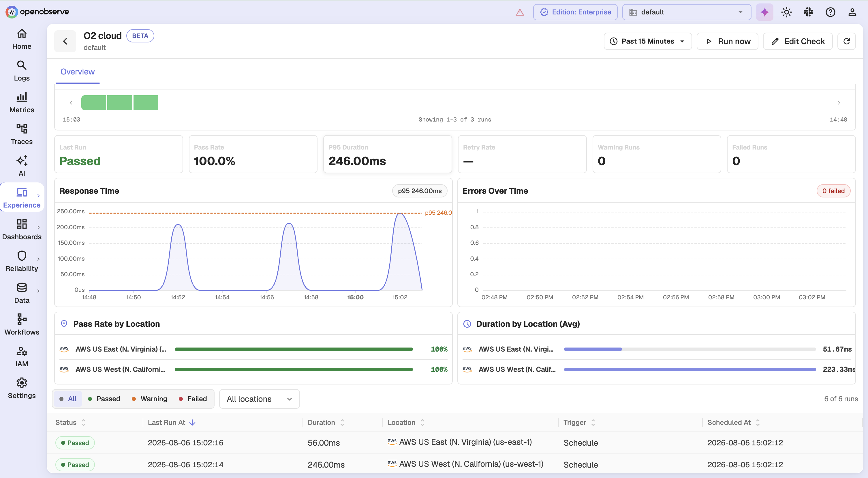Filter runs by All status
The image size is (868, 478).
pos(68,399)
